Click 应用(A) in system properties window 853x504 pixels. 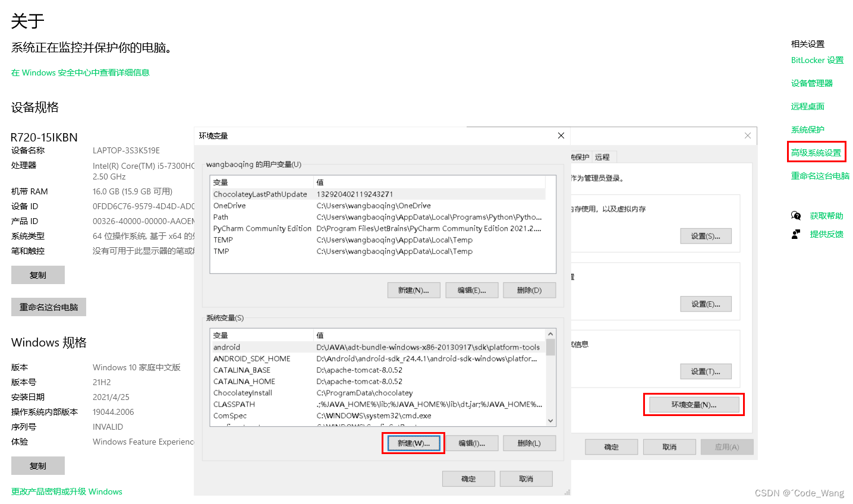click(x=727, y=447)
